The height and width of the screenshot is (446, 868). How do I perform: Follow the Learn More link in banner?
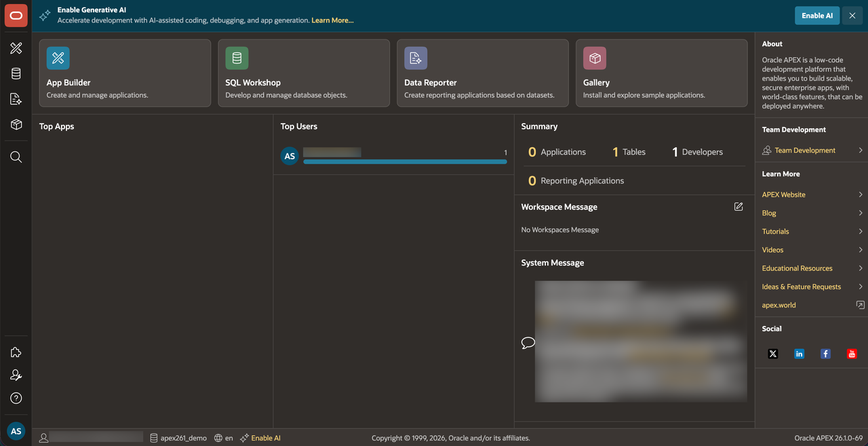[332, 20]
